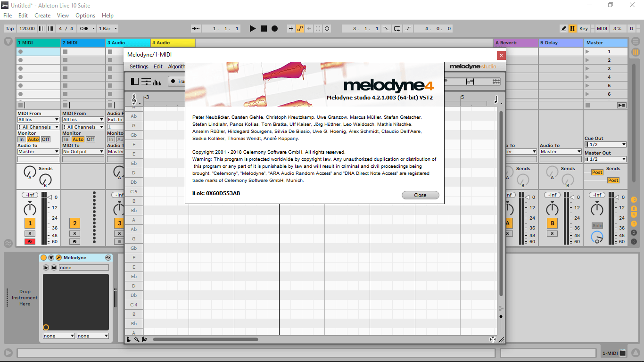Toggle the metronome button
Screen dimensions: 644x362
(83, 28)
